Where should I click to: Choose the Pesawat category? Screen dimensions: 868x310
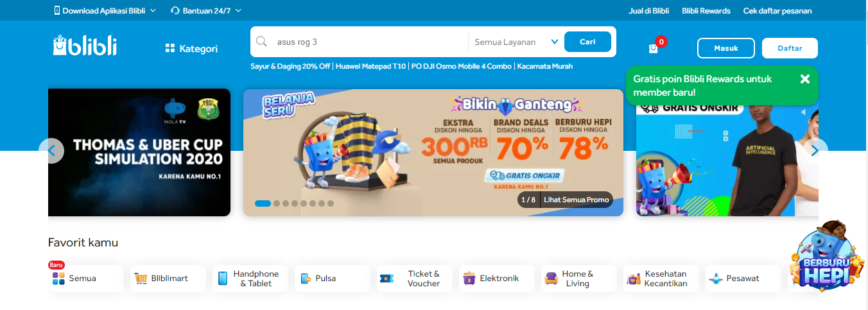(743, 279)
